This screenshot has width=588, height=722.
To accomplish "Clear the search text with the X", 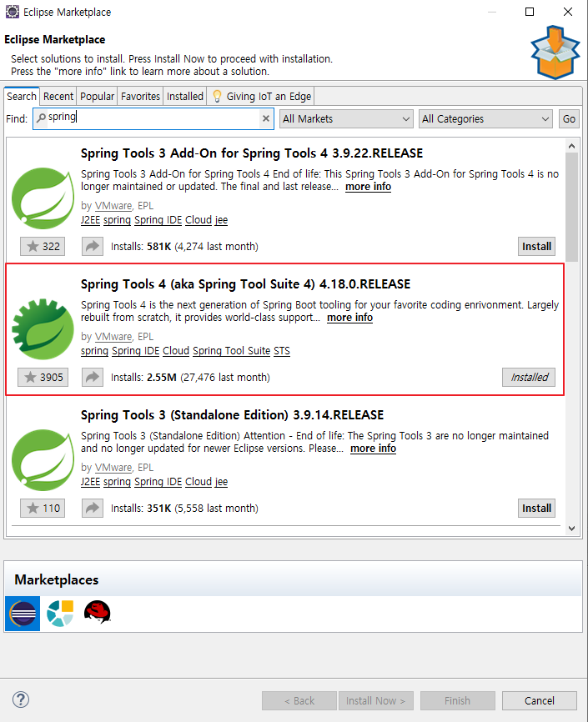I will pos(266,118).
